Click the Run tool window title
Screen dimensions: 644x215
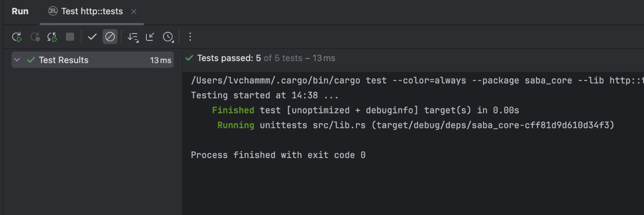20,11
